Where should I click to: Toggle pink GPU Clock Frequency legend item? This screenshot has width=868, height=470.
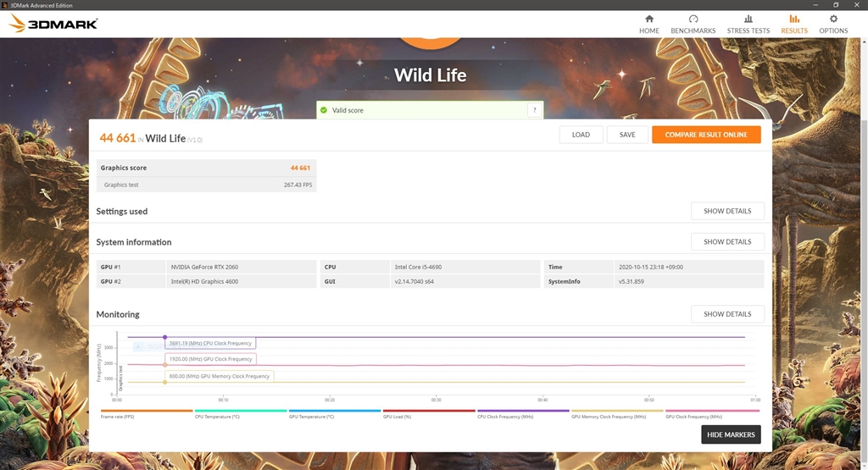click(712, 413)
